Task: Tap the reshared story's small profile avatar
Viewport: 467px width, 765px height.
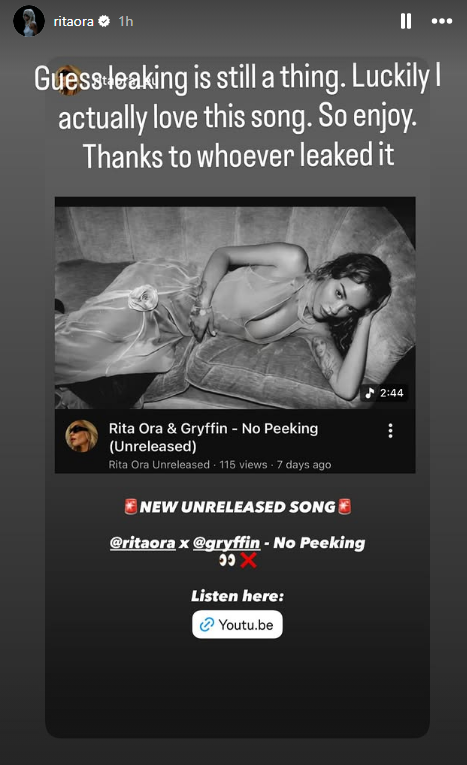Action: 71,80
